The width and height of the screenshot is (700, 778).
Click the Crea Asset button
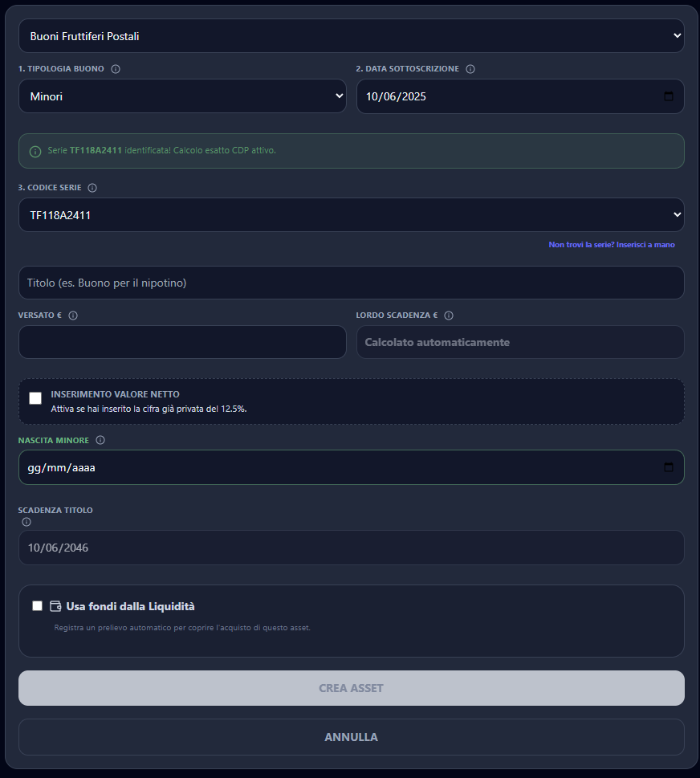(352, 688)
